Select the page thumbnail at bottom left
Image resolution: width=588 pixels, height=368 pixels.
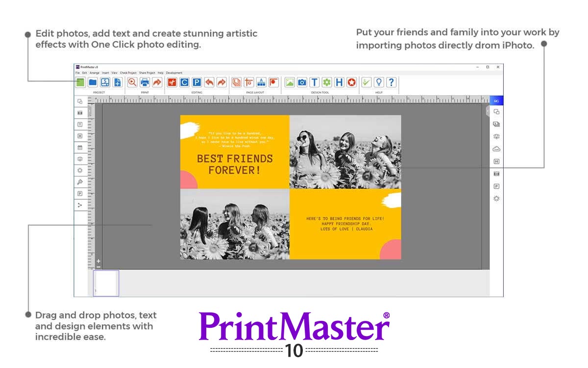click(106, 282)
